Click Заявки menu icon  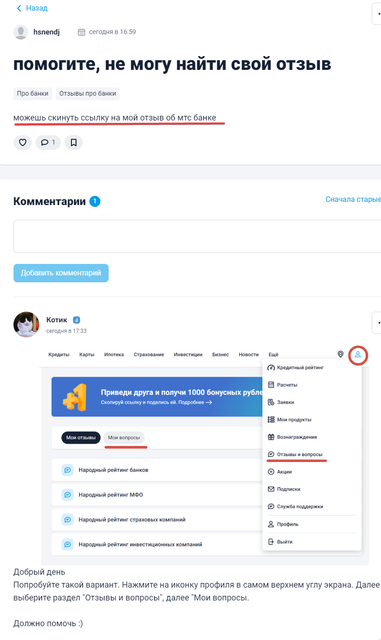(x=271, y=402)
